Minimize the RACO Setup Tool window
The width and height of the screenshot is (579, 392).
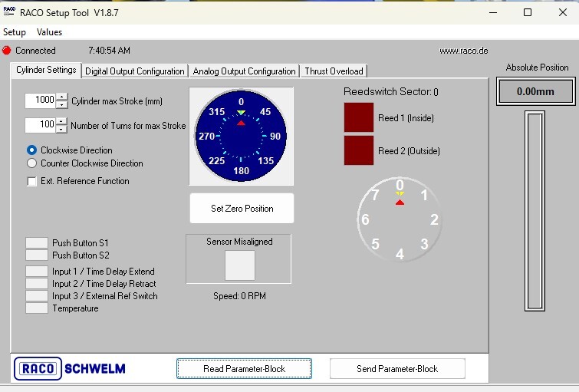[x=493, y=12]
